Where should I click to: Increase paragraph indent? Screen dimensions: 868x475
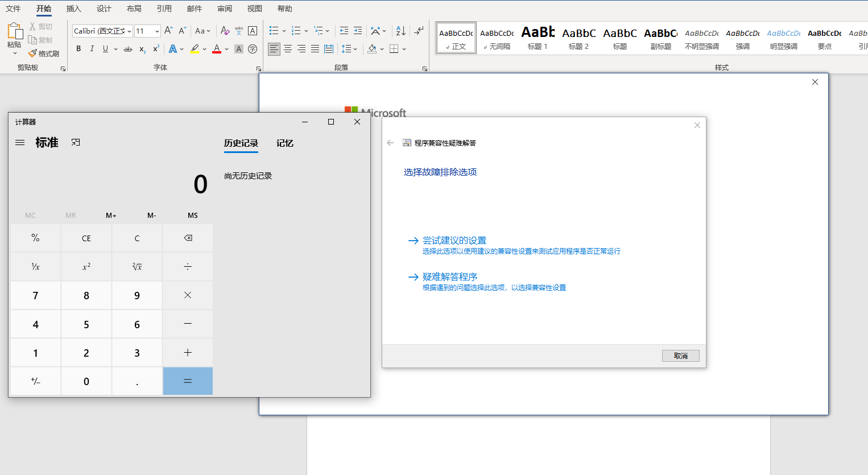click(x=358, y=31)
